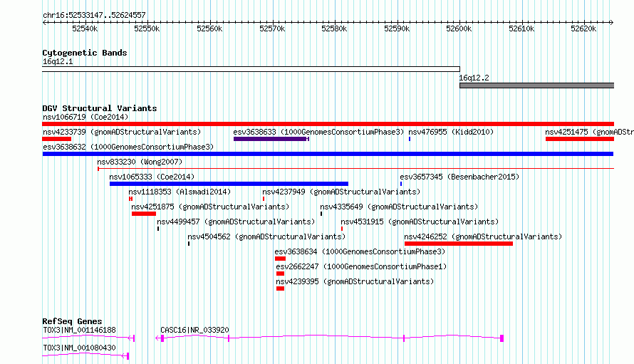Click the esv3657345 (Besenbacher2015) label
634x364 pixels.
[x=459, y=177]
